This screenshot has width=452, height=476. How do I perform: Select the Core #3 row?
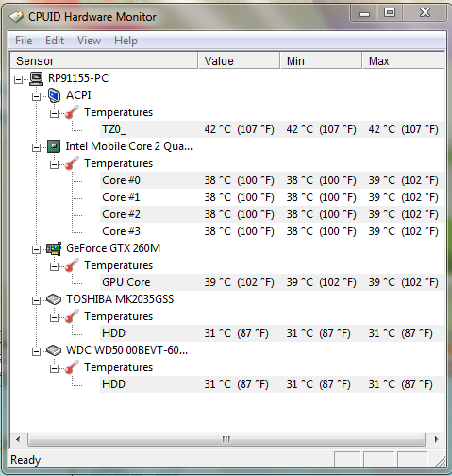coord(272,231)
